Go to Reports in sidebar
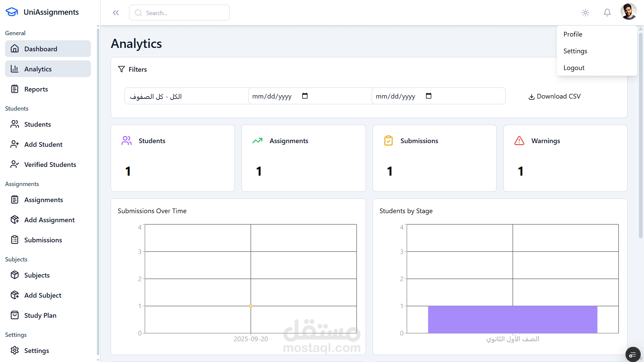This screenshot has height=362, width=644. [x=36, y=89]
